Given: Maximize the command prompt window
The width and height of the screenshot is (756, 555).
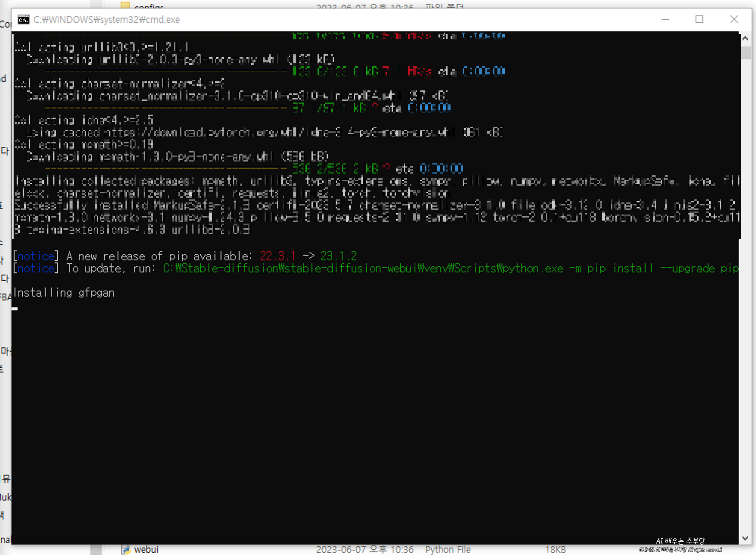Looking at the screenshot, I should tap(699, 19).
